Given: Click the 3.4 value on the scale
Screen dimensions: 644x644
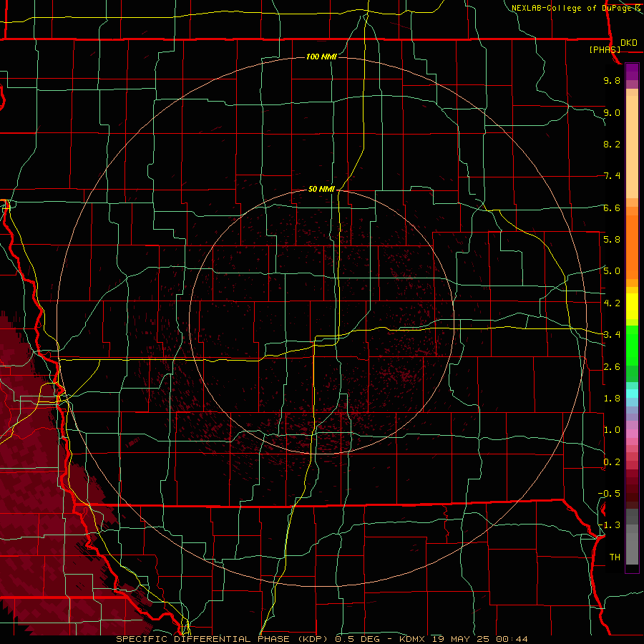Looking at the screenshot, I should click(612, 335).
